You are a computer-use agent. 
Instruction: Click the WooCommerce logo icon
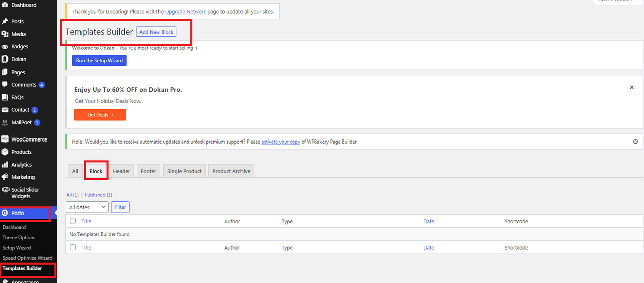point(5,139)
